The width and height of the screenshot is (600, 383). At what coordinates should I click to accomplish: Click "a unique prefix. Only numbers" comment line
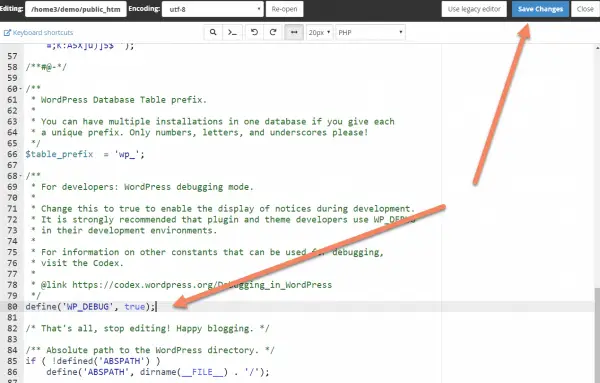(x=199, y=133)
